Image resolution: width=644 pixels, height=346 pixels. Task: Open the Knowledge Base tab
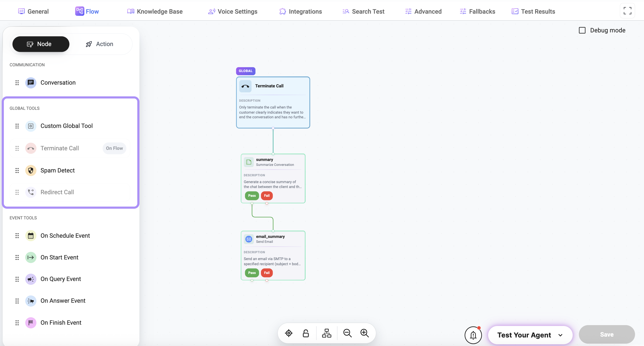pos(155,12)
